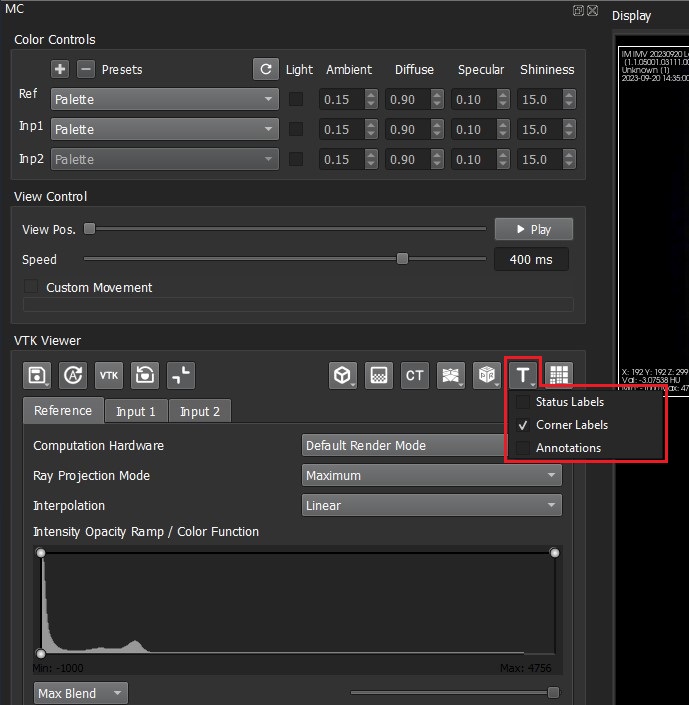
Task: Expand the Ray Projection Mode dropdown
Action: click(431, 476)
